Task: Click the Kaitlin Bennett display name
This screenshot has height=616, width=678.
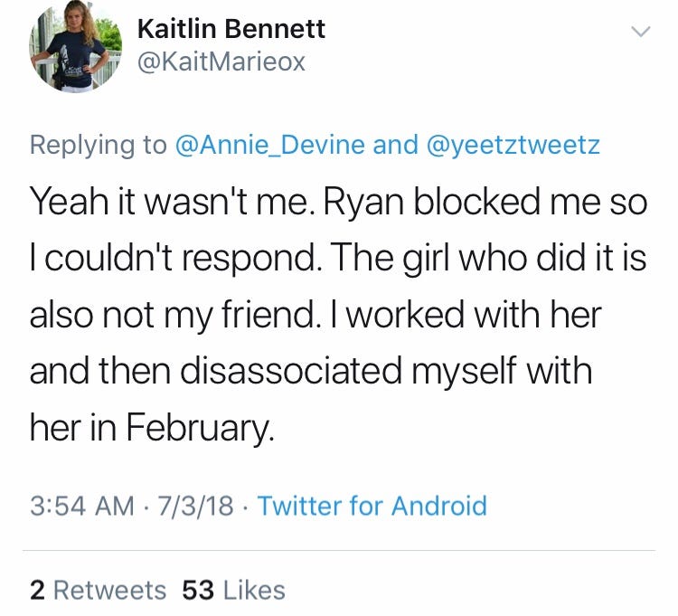Action: coord(231,29)
